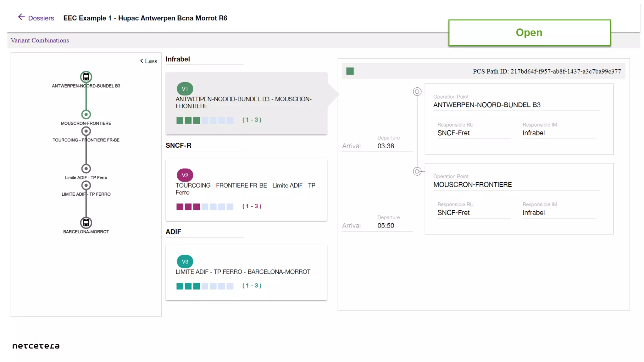Screen dimensions: 644x362
Task: Select the Tourcoing - Frontiere FR-BE node
Action: 86,131
